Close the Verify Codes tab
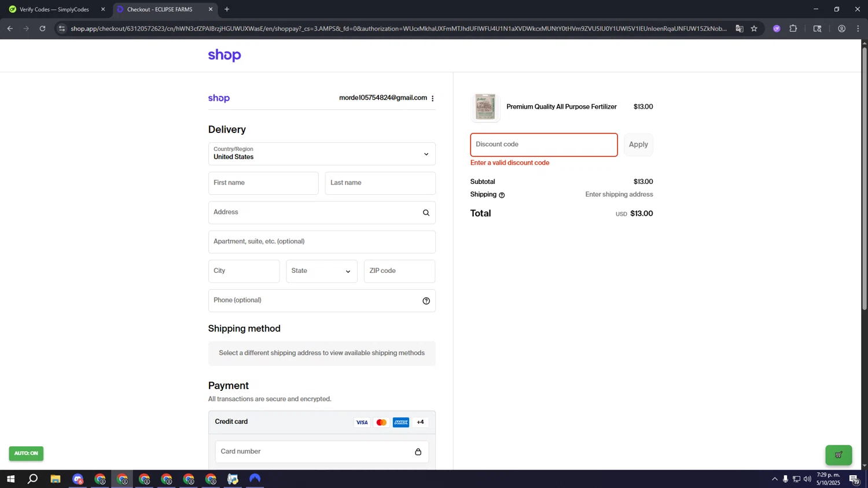Viewport: 868px width, 488px height. click(103, 9)
